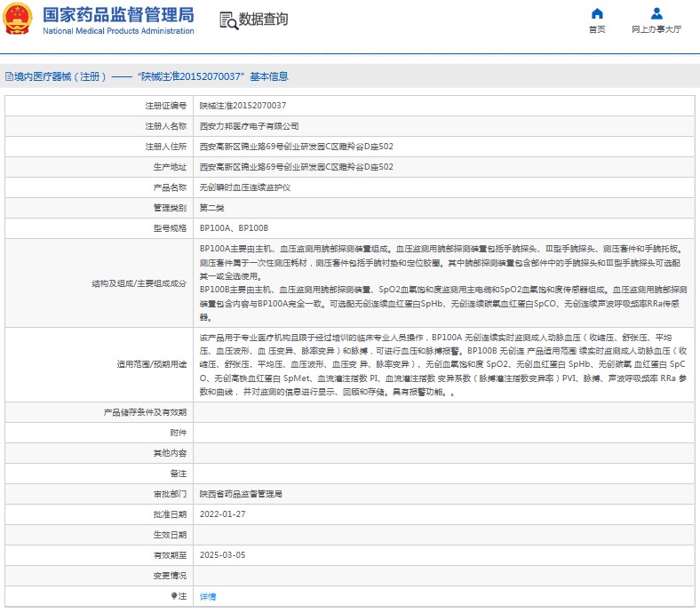Click the intended use paragraph starting 该产品用于
Screen dimensions: 700x613
(x=443, y=365)
